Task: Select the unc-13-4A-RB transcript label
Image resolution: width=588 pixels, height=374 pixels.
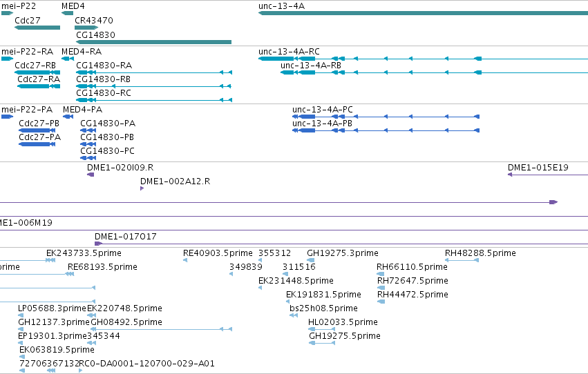Action: tap(311, 65)
